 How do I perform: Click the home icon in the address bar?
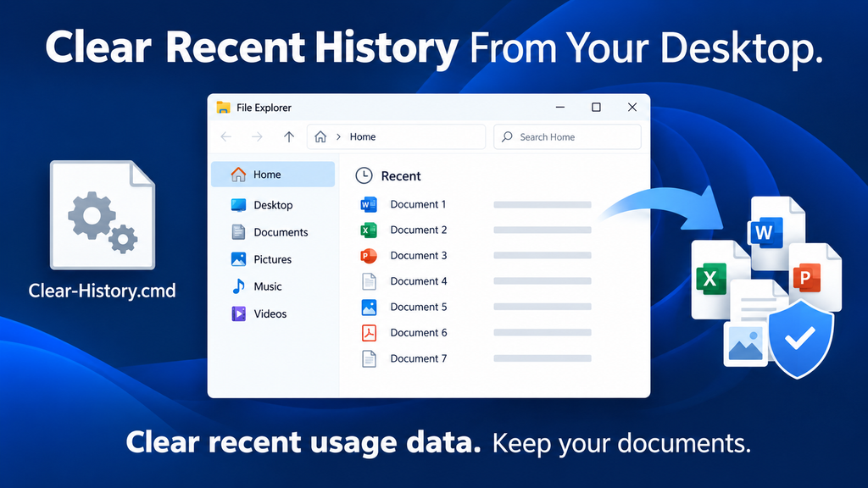(x=320, y=136)
